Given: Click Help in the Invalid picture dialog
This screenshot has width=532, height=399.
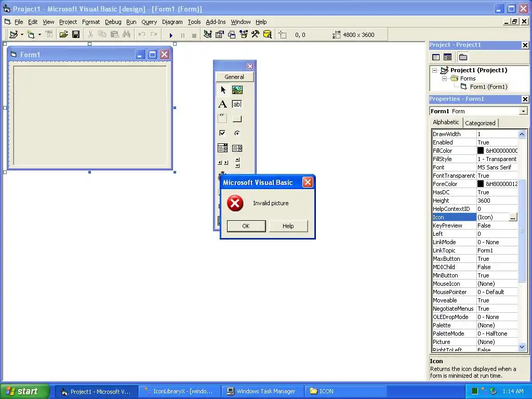Looking at the screenshot, I should [x=288, y=226].
